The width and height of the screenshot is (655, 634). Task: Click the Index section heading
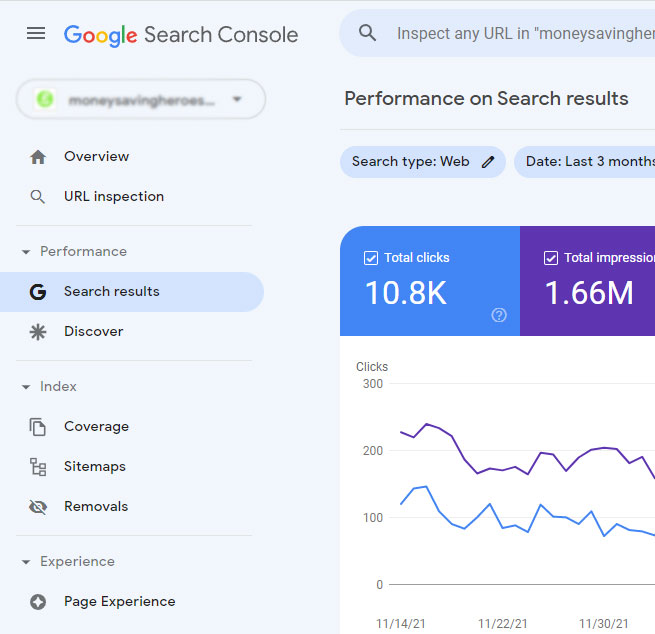(58, 386)
